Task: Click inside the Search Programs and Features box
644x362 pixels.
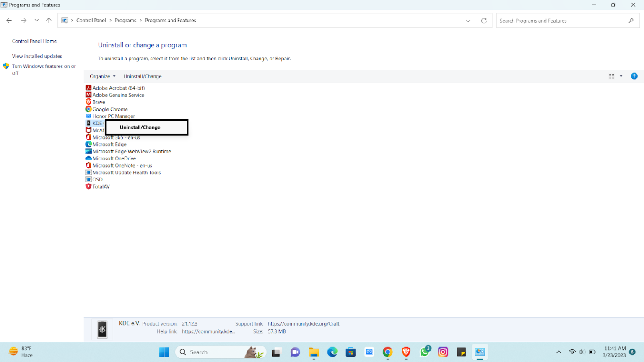Action: point(562,20)
